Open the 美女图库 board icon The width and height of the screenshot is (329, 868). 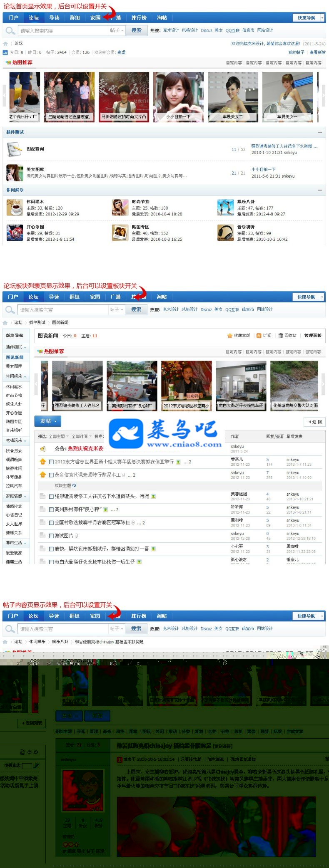tap(15, 173)
